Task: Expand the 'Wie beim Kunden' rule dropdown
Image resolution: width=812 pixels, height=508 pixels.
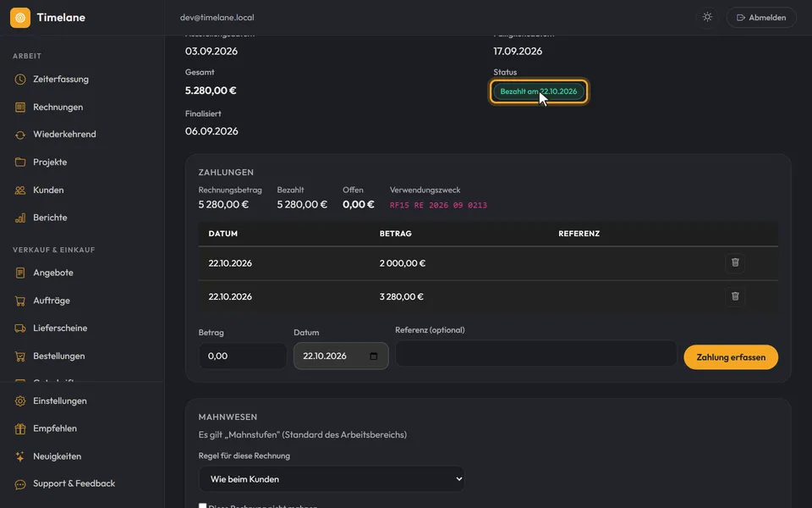Action: [x=332, y=479]
